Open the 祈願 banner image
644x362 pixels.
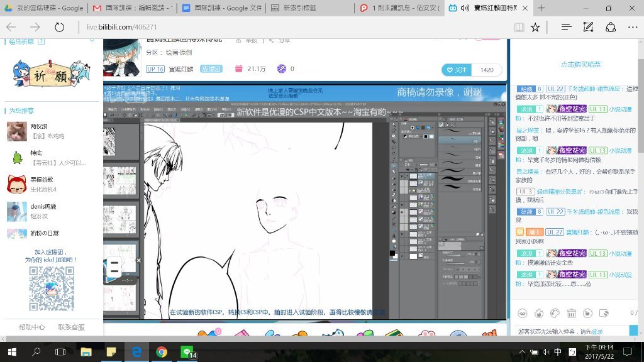coord(52,74)
